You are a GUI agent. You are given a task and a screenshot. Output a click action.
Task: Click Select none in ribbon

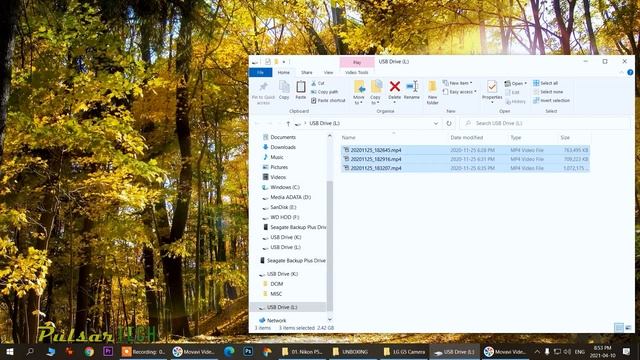(548, 92)
